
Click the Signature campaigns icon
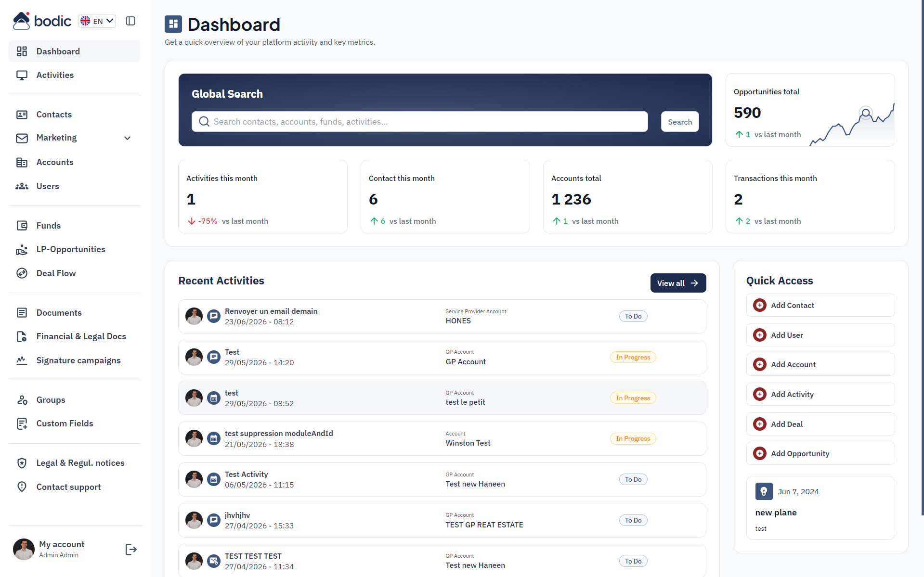pyautogui.click(x=22, y=360)
